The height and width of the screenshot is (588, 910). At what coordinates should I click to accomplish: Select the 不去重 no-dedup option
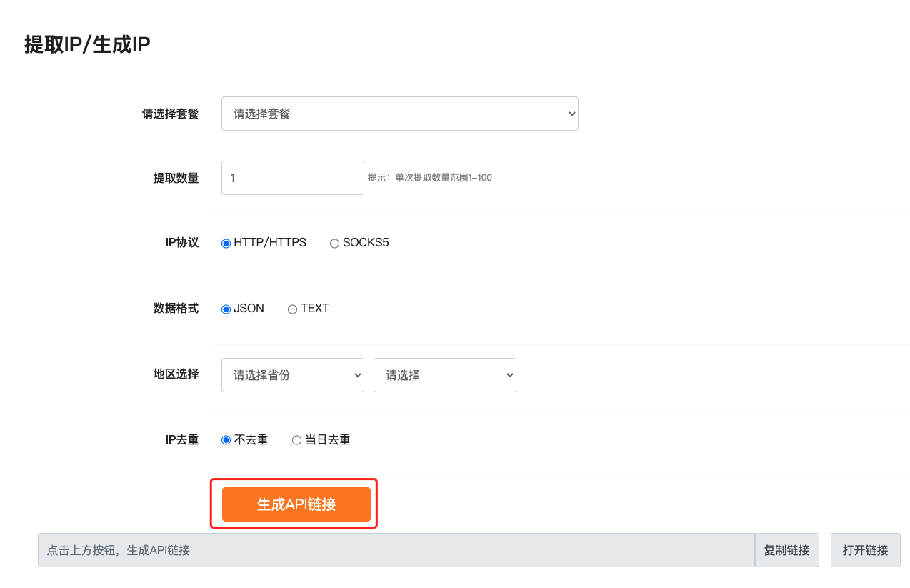(x=226, y=440)
